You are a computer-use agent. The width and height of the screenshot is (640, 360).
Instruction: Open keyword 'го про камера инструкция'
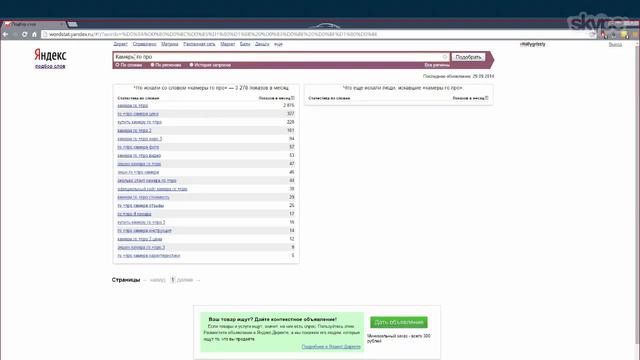[x=144, y=231]
